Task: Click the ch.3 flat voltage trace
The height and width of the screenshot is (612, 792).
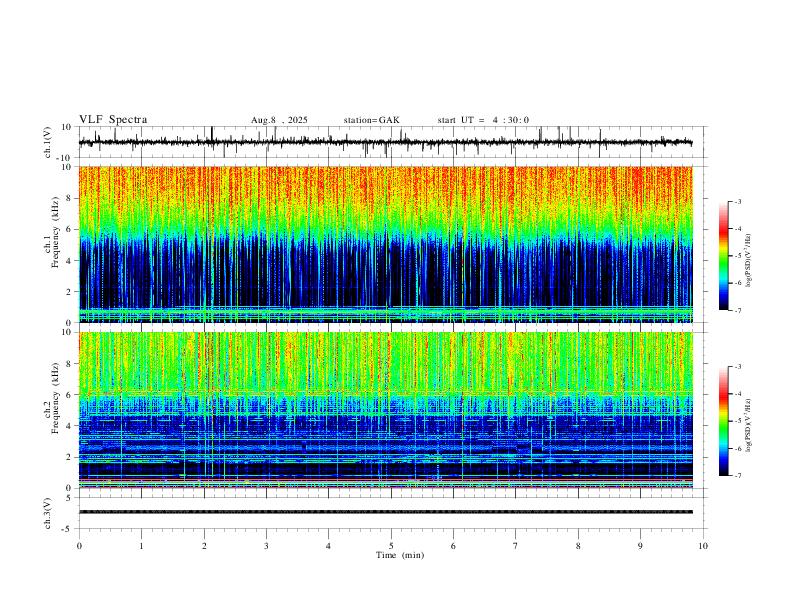Action: coord(385,512)
